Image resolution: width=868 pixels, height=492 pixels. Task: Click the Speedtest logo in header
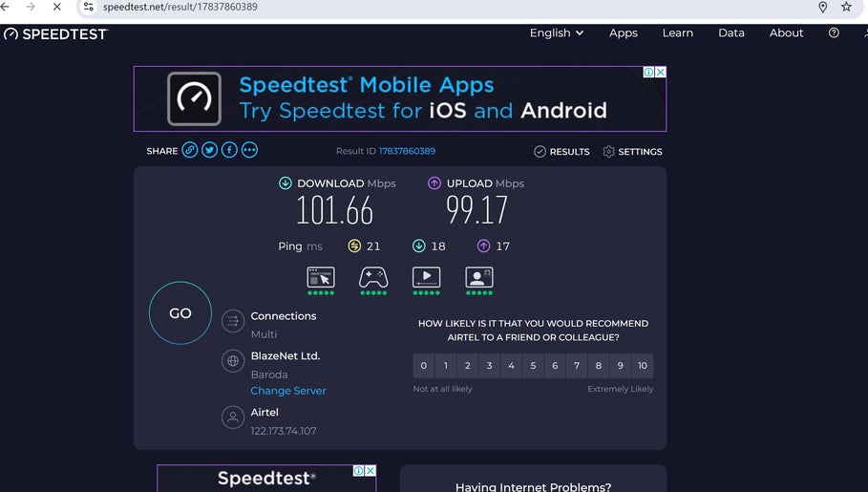[56, 33]
